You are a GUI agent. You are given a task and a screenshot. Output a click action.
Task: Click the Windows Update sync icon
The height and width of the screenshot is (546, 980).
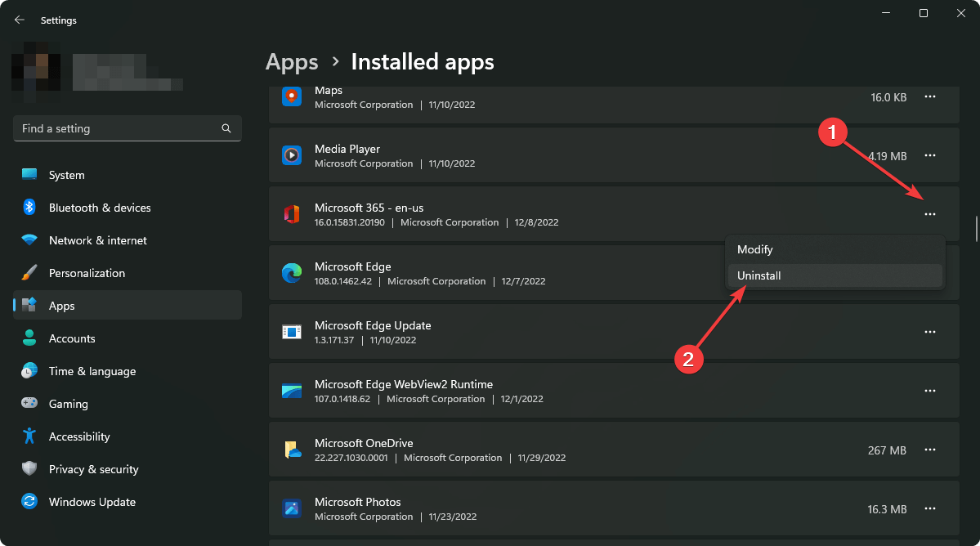tap(29, 501)
